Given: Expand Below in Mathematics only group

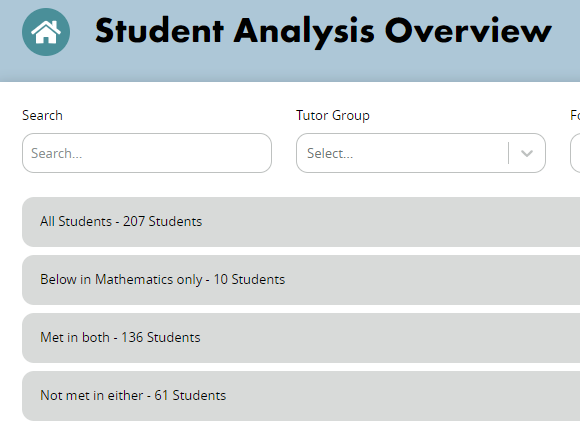Looking at the screenshot, I should click(x=301, y=280).
